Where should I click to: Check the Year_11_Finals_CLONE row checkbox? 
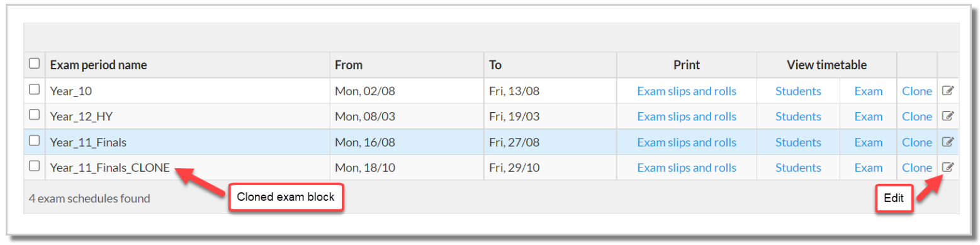[35, 166]
